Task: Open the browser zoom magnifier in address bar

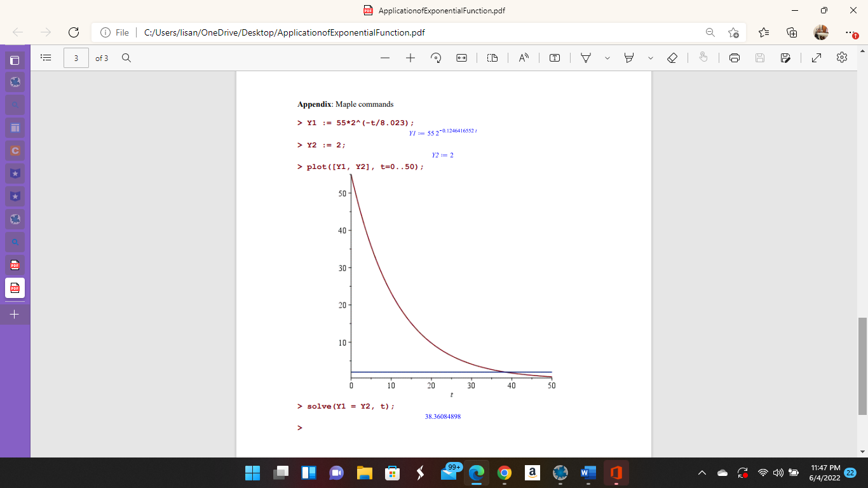Action: point(710,32)
